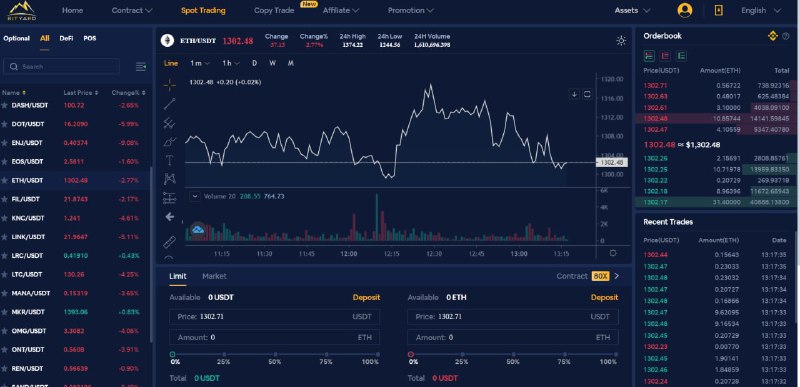Click Deposit link for USDT
Image resolution: width=800 pixels, height=387 pixels.
[366, 297]
